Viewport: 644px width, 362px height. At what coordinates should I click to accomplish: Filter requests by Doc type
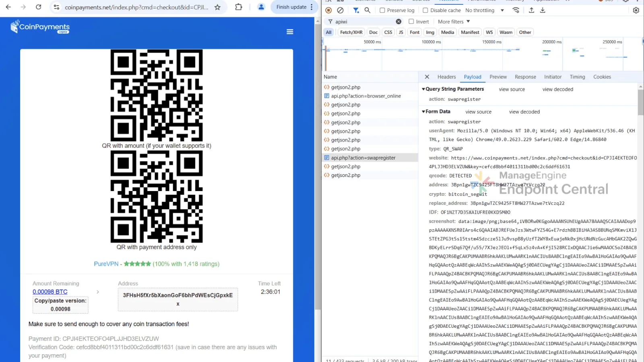[374, 32]
